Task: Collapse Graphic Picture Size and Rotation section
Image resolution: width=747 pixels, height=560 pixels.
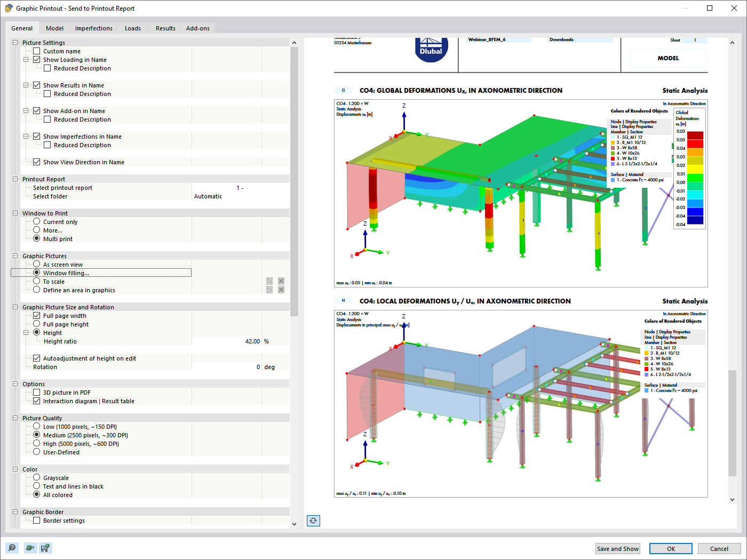Action: pyautogui.click(x=15, y=307)
